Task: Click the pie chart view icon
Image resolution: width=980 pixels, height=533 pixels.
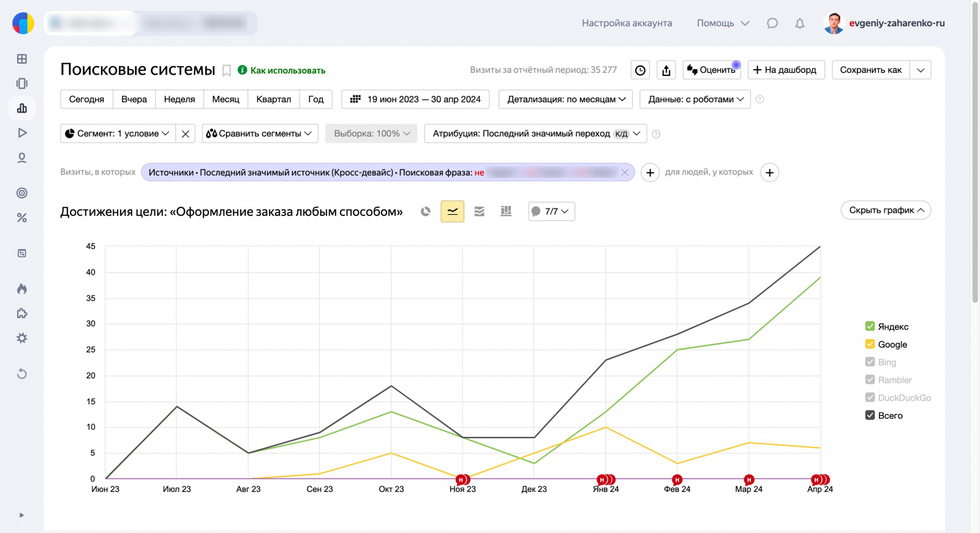Action: [426, 212]
